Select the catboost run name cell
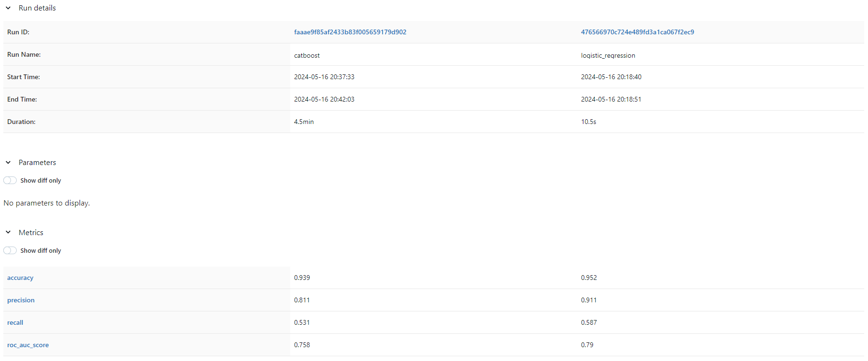Image resolution: width=868 pixels, height=361 pixels. coord(307,55)
